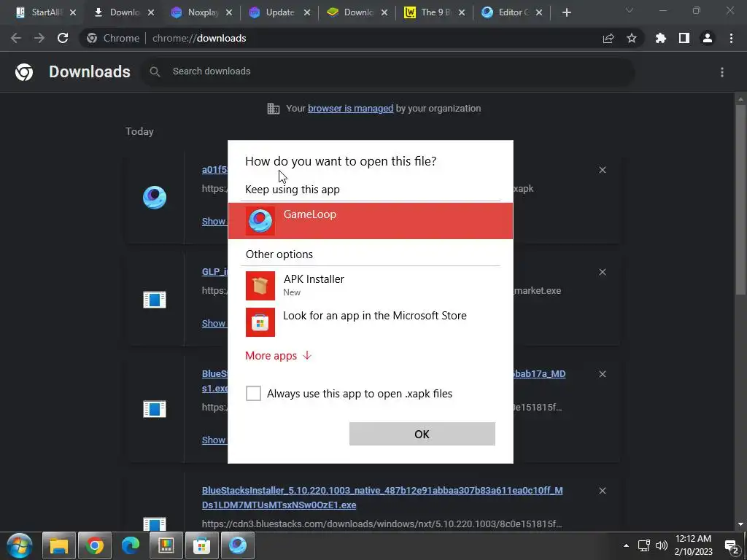Confirm the dialog with the OK button
This screenshot has width=747, height=560.
click(422, 434)
